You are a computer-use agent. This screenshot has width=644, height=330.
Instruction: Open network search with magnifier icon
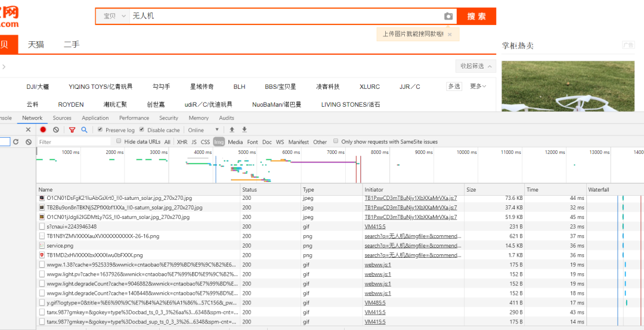(x=84, y=129)
